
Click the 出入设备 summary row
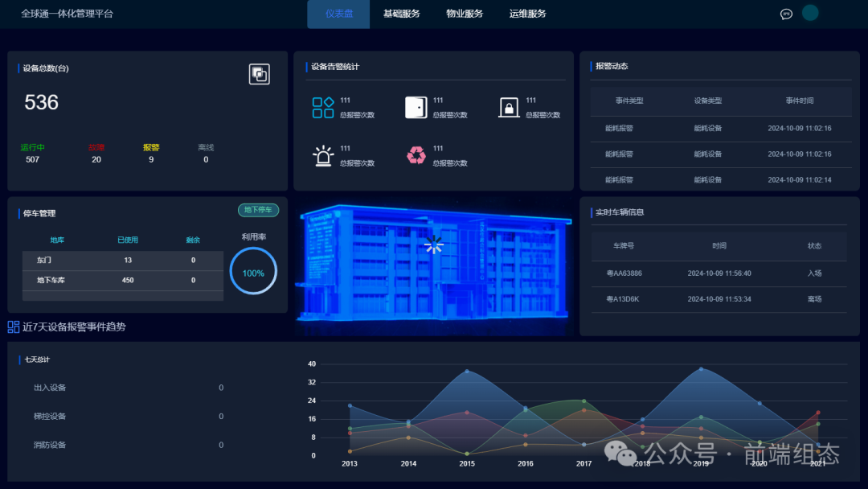(x=129, y=388)
